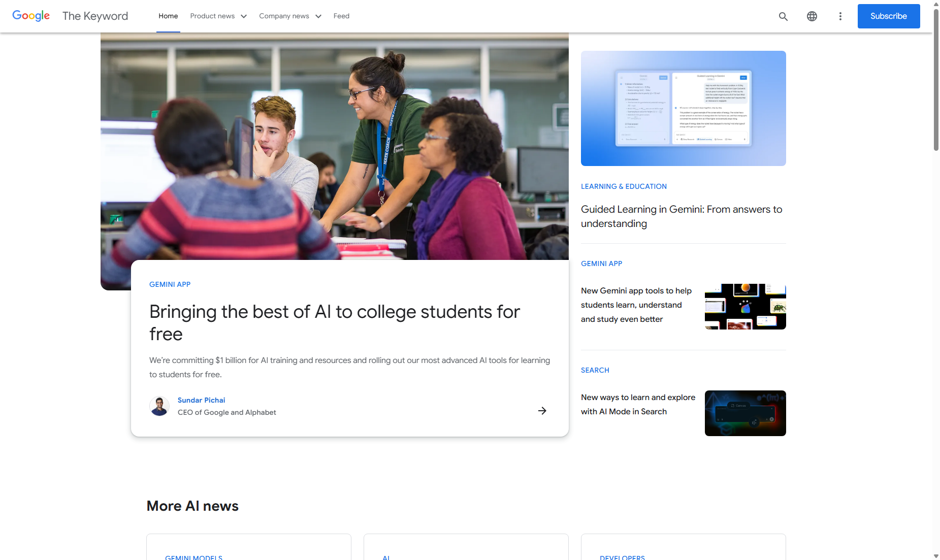The image size is (940, 560).
Task: Open the Guided Learning blue thumbnail image
Action: (x=683, y=108)
